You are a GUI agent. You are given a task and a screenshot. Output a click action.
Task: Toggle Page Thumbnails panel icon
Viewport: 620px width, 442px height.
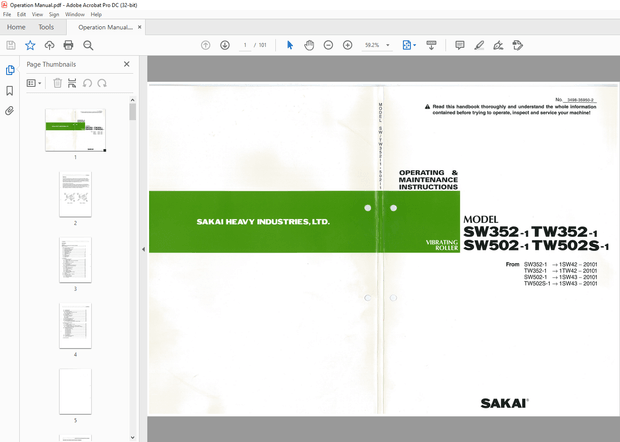pyautogui.click(x=10, y=70)
